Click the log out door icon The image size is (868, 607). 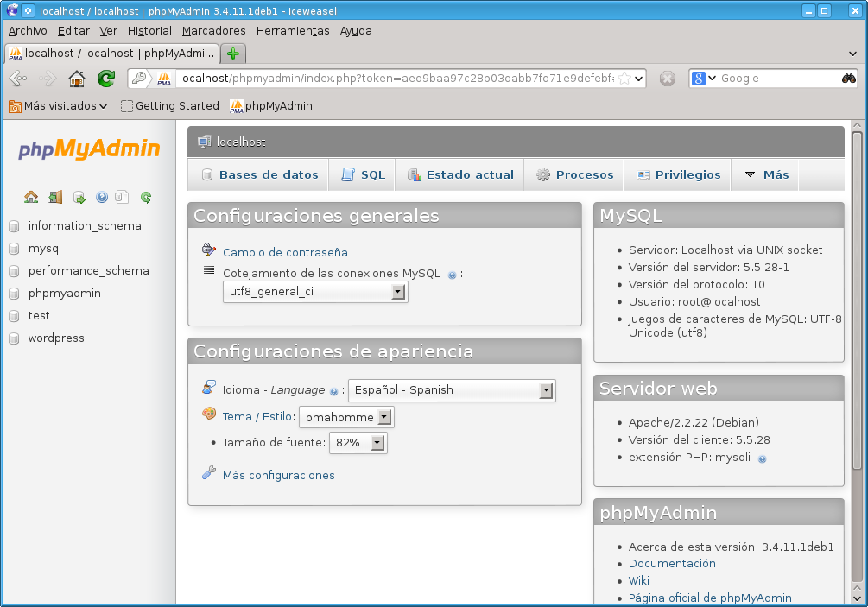[55, 197]
